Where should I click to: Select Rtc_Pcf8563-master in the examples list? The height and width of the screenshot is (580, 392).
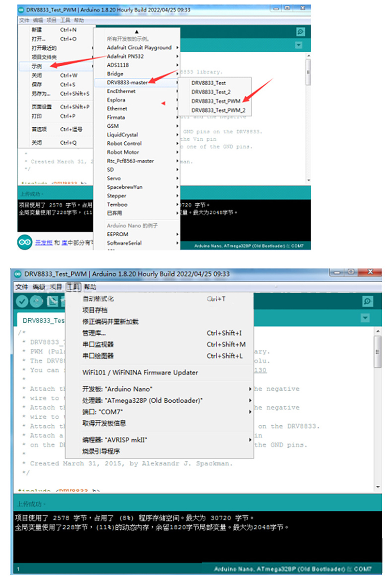click(x=137, y=161)
